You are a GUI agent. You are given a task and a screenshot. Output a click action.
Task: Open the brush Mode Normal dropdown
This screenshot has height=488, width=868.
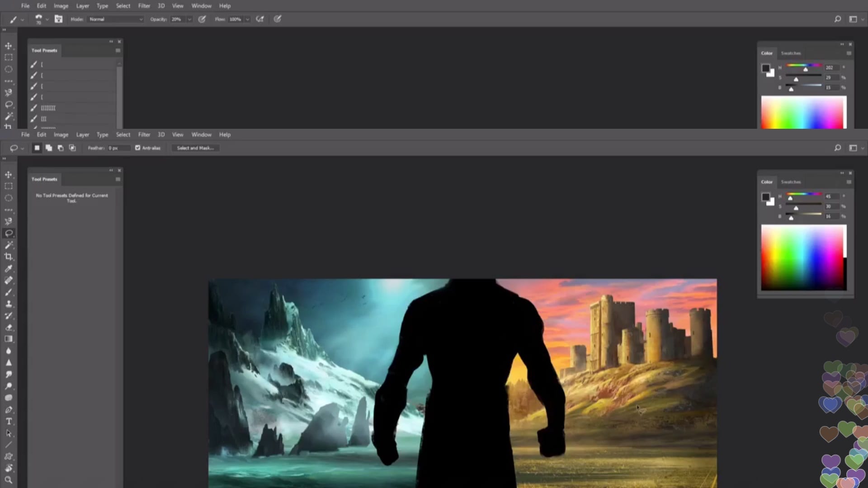(116, 19)
